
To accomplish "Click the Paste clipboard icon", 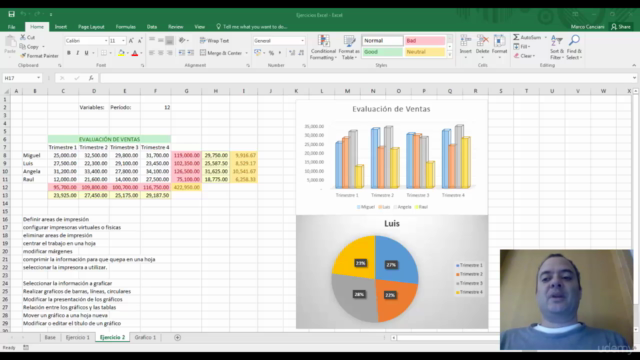I will click(10, 41).
